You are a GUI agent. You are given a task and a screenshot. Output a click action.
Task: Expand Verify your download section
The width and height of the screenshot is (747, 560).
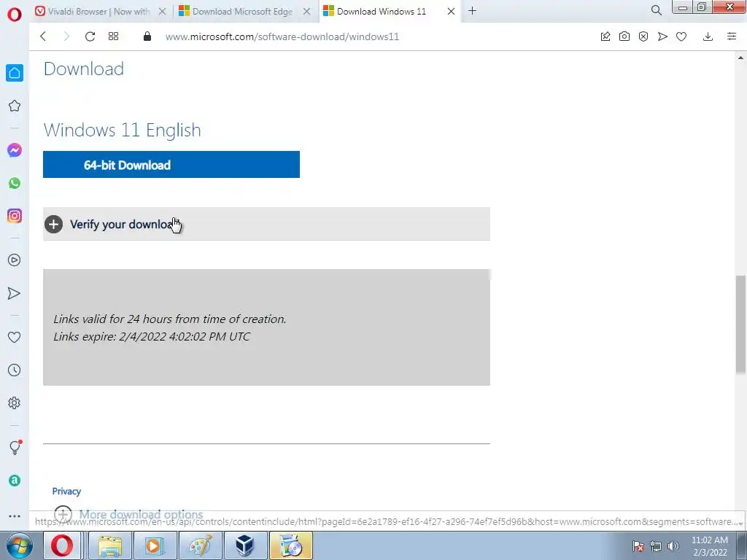[x=266, y=224]
